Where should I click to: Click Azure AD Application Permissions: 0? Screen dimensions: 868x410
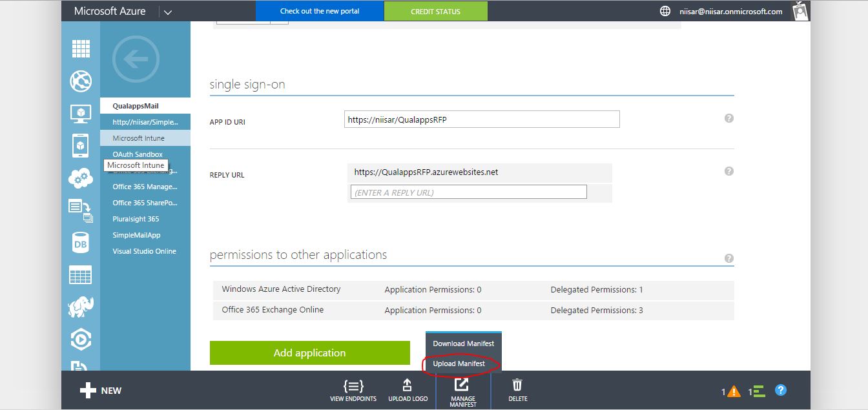(x=433, y=290)
